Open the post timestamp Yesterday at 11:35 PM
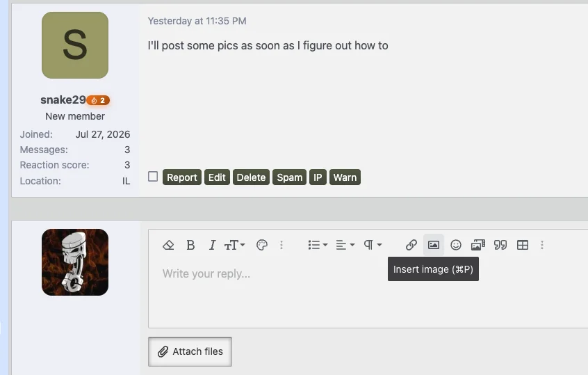Viewport: 588px width, 375px height. [x=197, y=21]
